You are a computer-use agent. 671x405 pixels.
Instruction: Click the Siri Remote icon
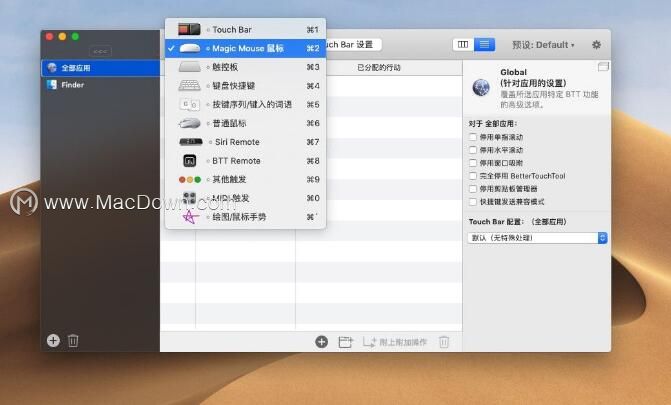tap(190, 142)
